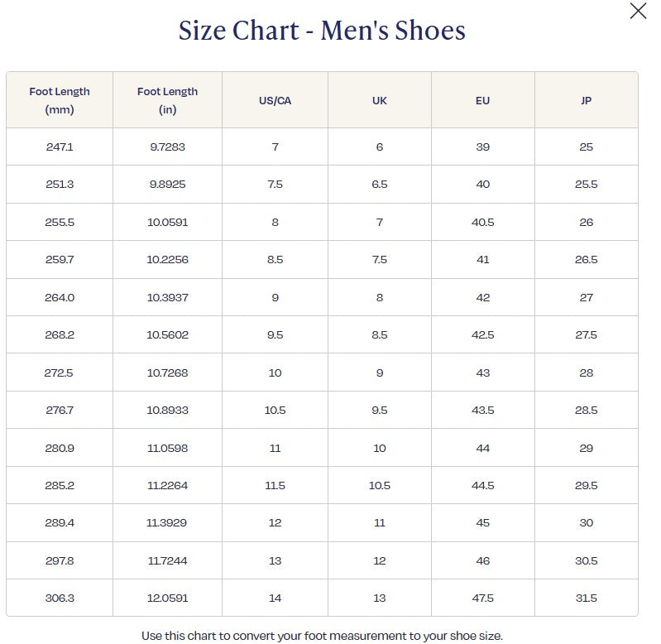The height and width of the screenshot is (644, 661).
Task: Select the US/CA size 9.5 cell
Action: [275, 335]
